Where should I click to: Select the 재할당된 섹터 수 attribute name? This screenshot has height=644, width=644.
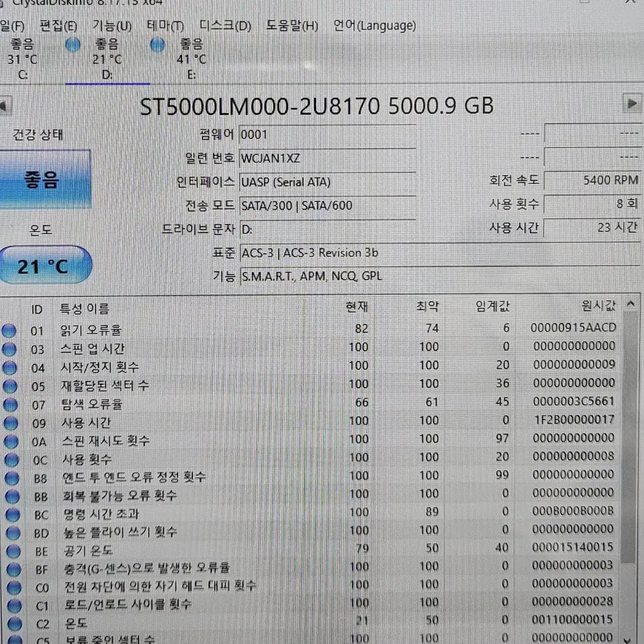coord(105,386)
